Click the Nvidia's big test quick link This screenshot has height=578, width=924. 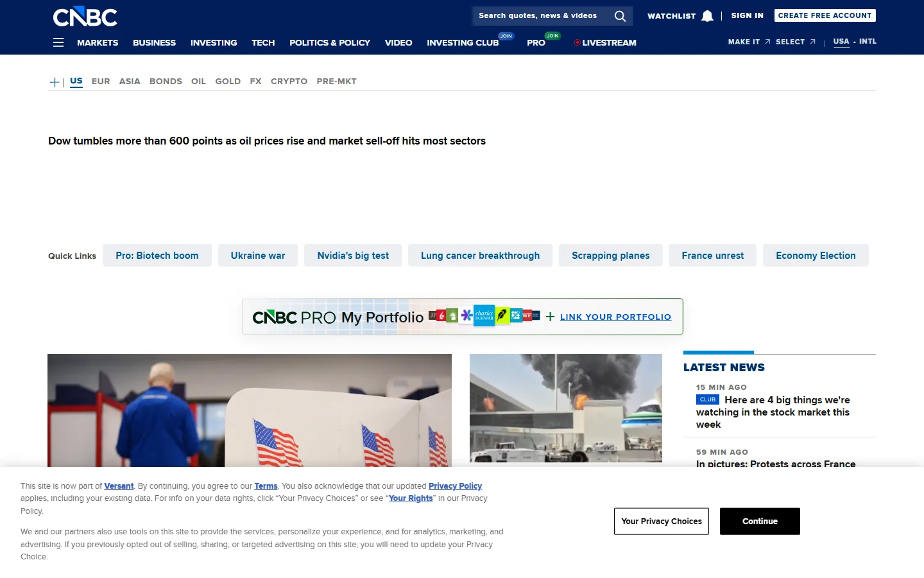[353, 256]
